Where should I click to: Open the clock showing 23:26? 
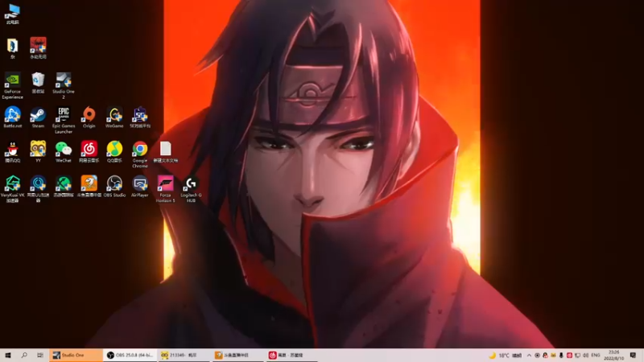(x=613, y=355)
